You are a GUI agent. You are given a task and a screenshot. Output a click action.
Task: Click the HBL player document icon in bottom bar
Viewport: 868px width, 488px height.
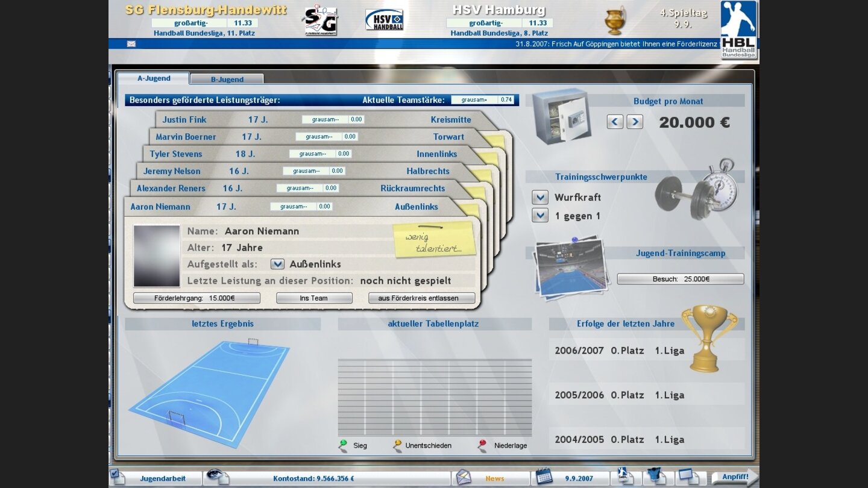tap(625, 477)
